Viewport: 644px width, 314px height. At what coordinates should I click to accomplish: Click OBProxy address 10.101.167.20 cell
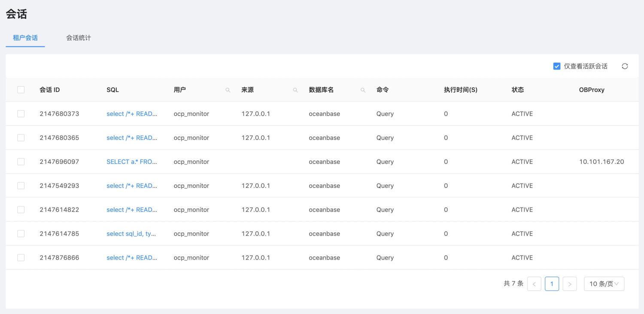[x=601, y=162]
